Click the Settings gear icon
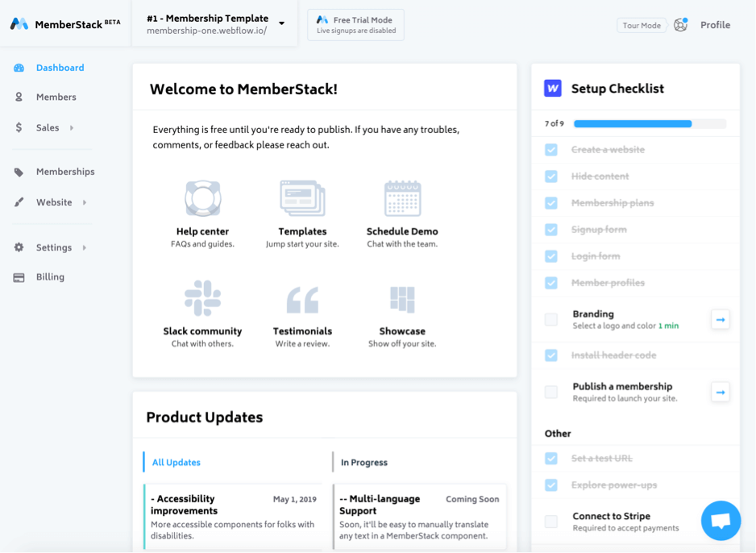The height and width of the screenshot is (553, 756). pos(19,247)
